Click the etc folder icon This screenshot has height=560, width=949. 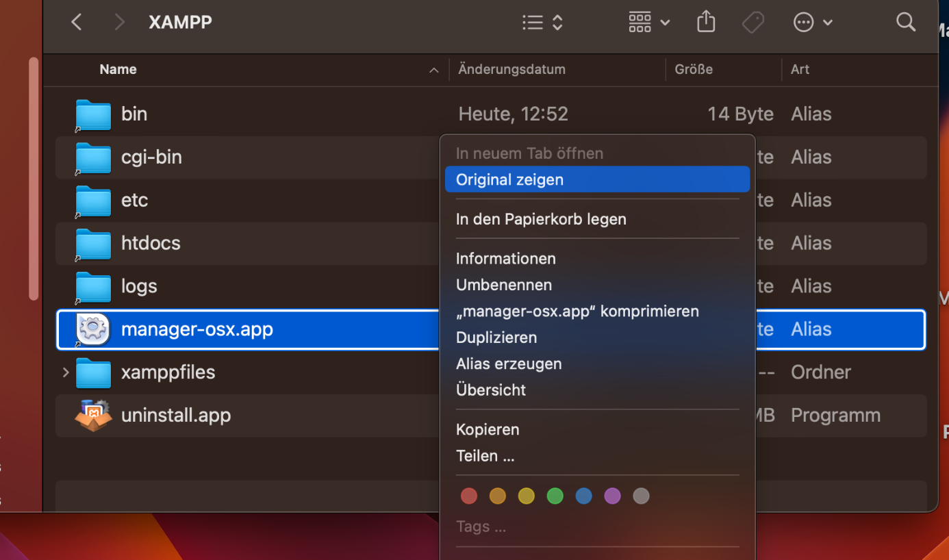93,201
